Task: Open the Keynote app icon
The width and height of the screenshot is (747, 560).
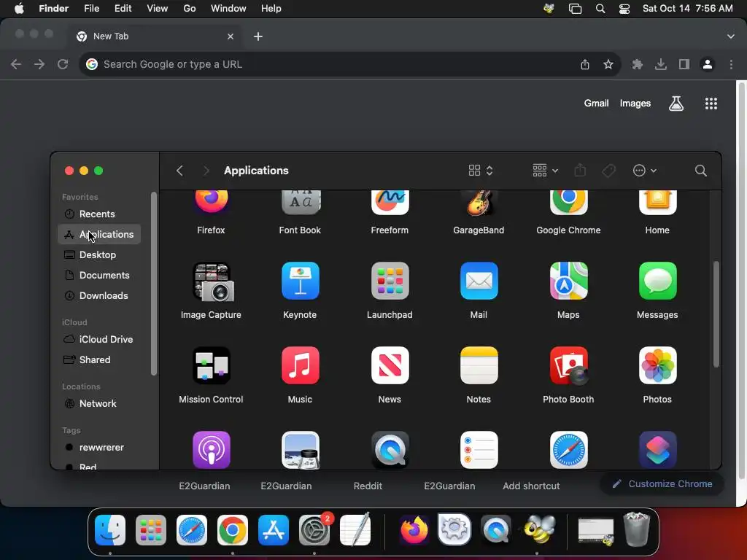Action: pyautogui.click(x=300, y=281)
